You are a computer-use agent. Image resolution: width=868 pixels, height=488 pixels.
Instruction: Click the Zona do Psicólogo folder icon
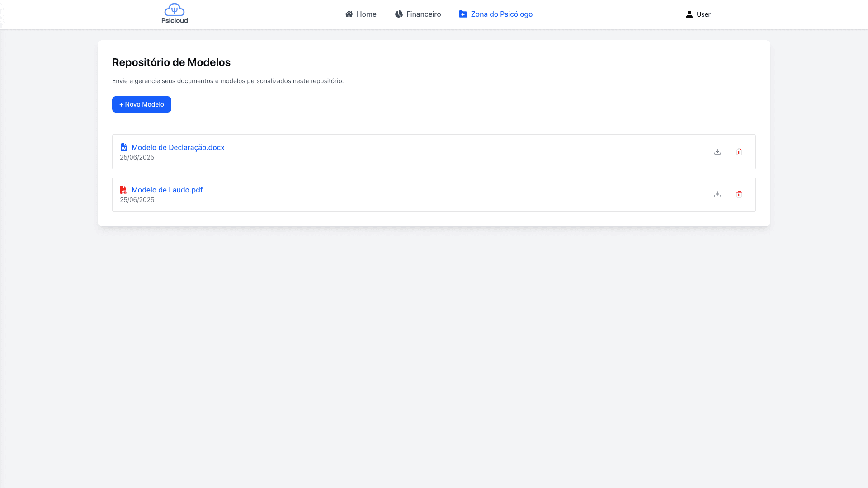(462, 14)
